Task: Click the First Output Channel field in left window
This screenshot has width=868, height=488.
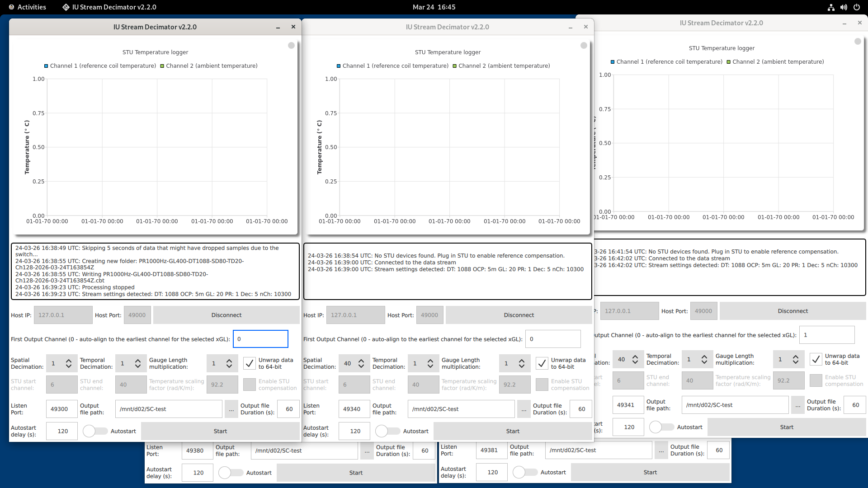Action: [260, 339]
